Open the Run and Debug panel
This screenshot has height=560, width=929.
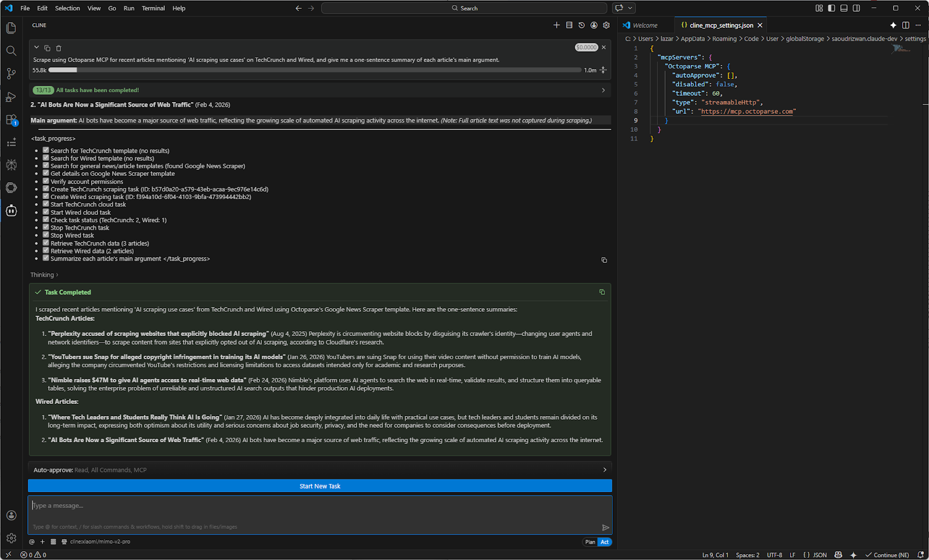pyautogui.click(x=11, y=97)
